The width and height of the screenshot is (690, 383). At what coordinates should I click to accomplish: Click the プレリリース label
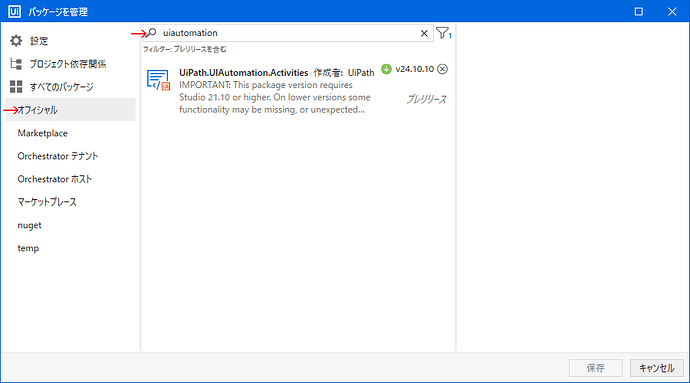tap(426, 99)
